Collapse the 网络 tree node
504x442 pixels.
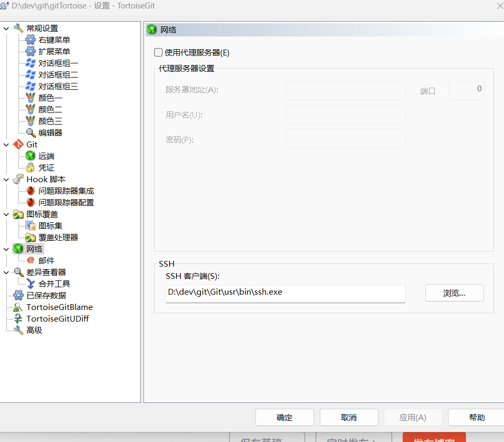point(6,249)
